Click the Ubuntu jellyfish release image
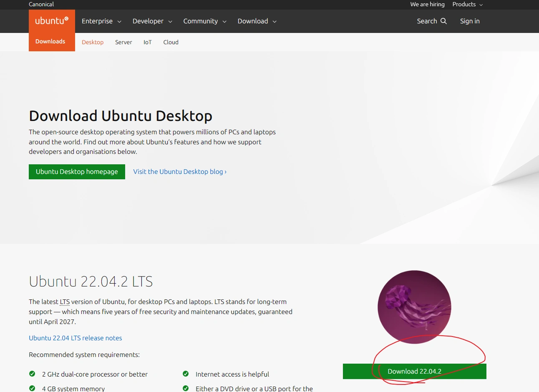Viewport: 539px width, 392px height. point(414,307)
